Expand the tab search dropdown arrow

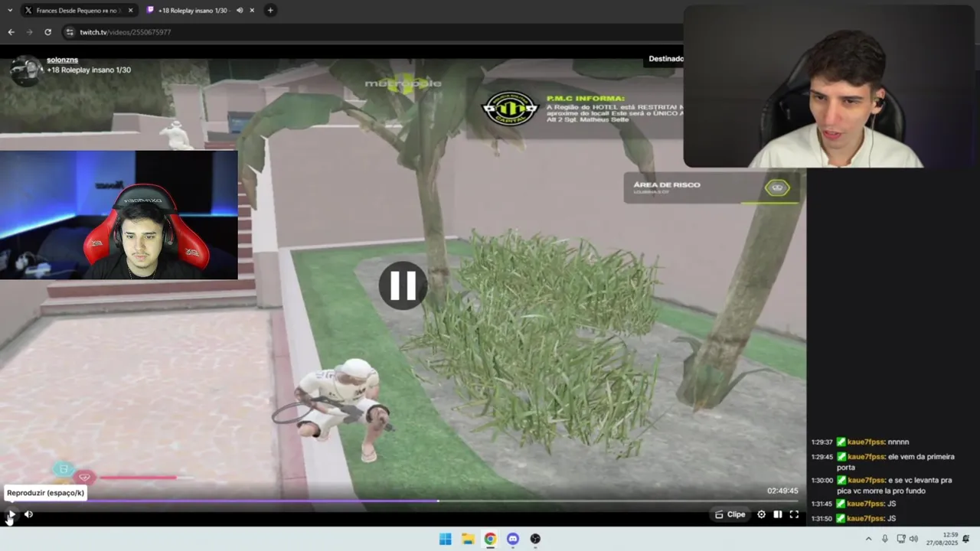(x=9, y=10)
